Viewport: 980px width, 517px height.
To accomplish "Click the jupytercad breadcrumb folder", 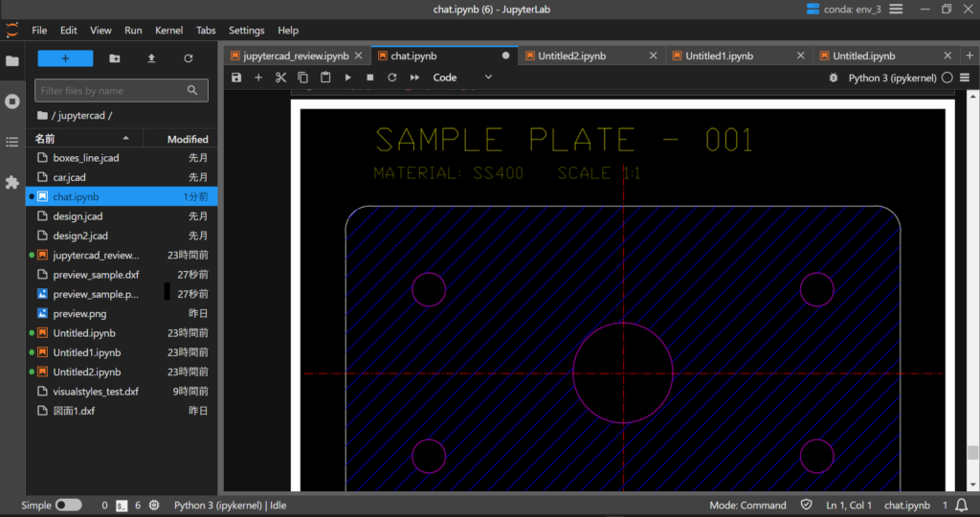I will 81,116.
